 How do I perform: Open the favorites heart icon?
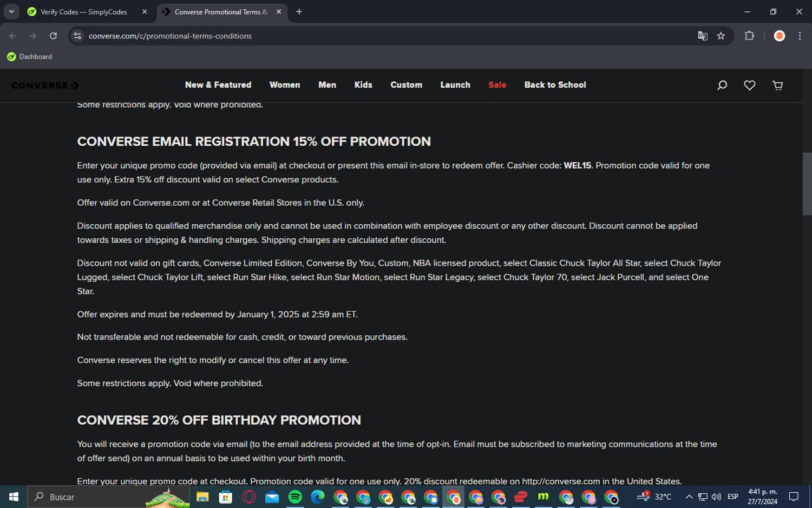click(x=749, y=86)
